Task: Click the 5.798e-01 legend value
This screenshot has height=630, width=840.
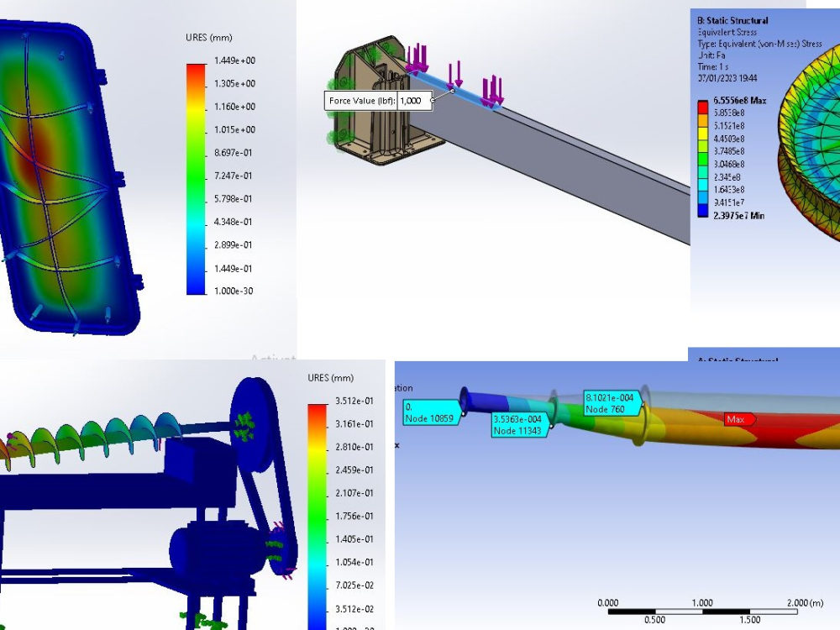Action: (x=233, y=199)
